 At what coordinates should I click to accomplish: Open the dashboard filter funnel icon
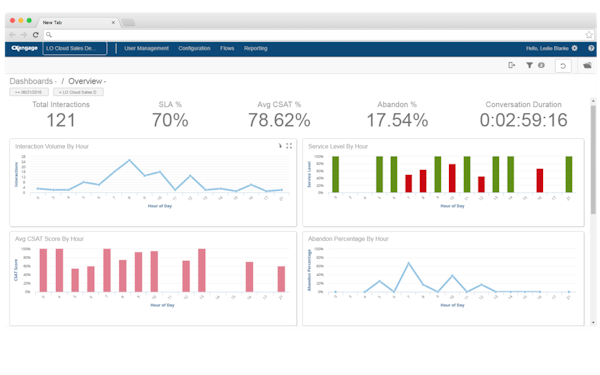[529, 65]
